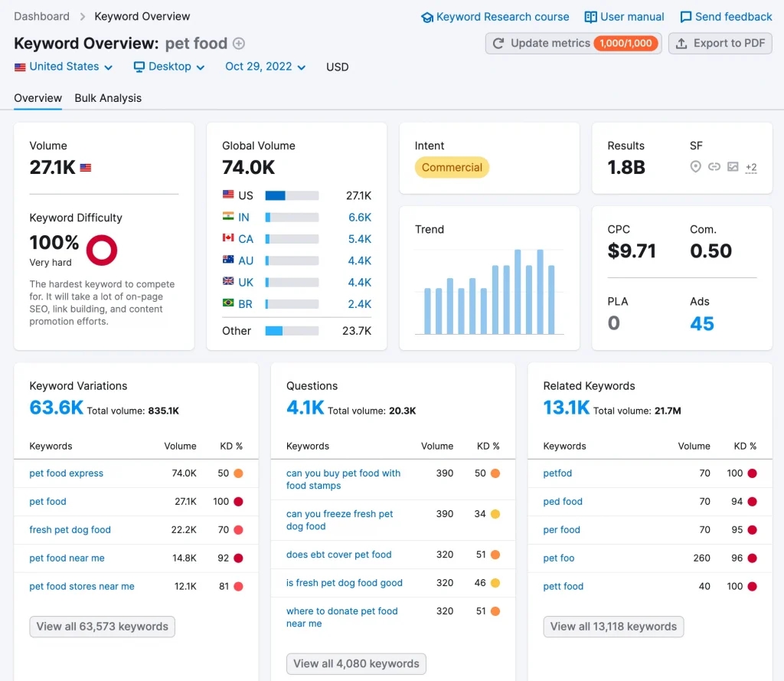Screen dimensions: 784x681
Task: Click the image pack SERP feature icon
Action: 733,167
